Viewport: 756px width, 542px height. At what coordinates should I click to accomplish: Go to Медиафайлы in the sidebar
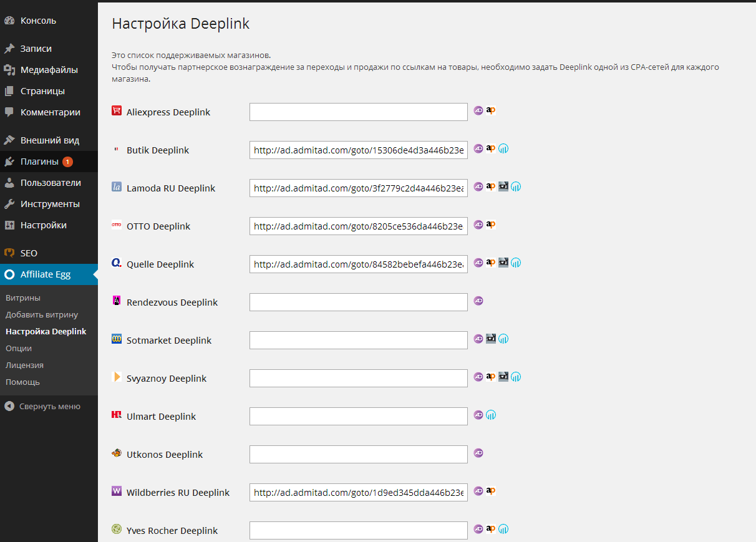pyautogui.click(x=49, y=70)
